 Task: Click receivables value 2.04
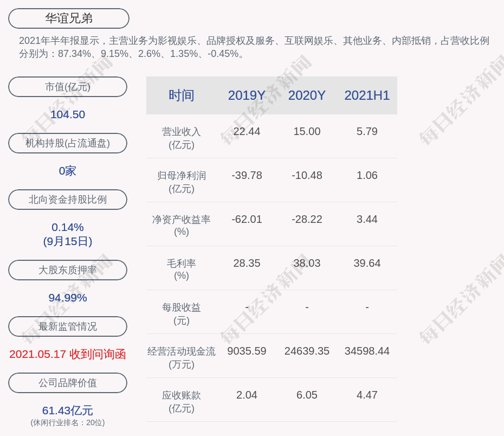click(247, 395)
